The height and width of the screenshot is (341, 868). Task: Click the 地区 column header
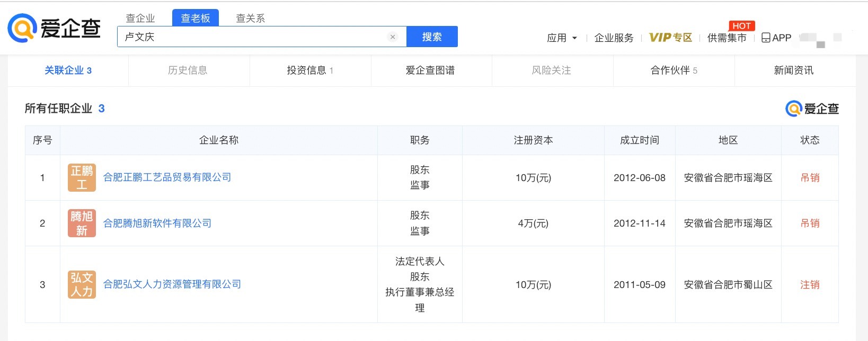(728, 140)
